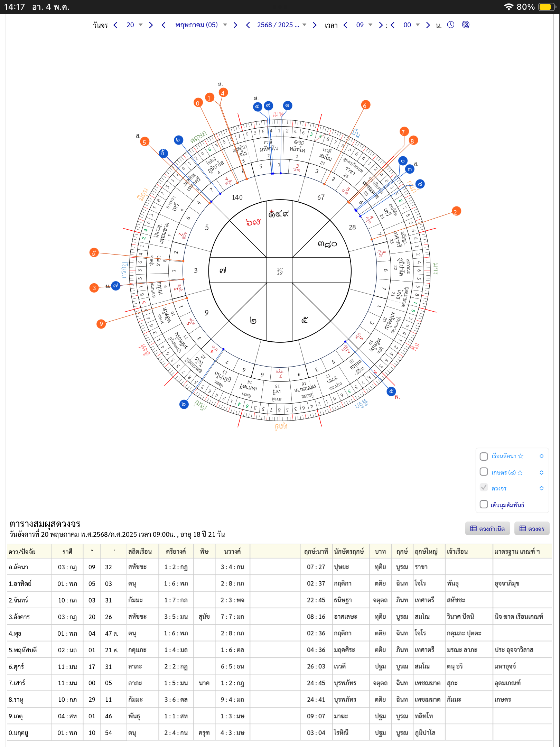
Task: Open the พฤษภาคม (05) month dropdown
Action: 201,25
